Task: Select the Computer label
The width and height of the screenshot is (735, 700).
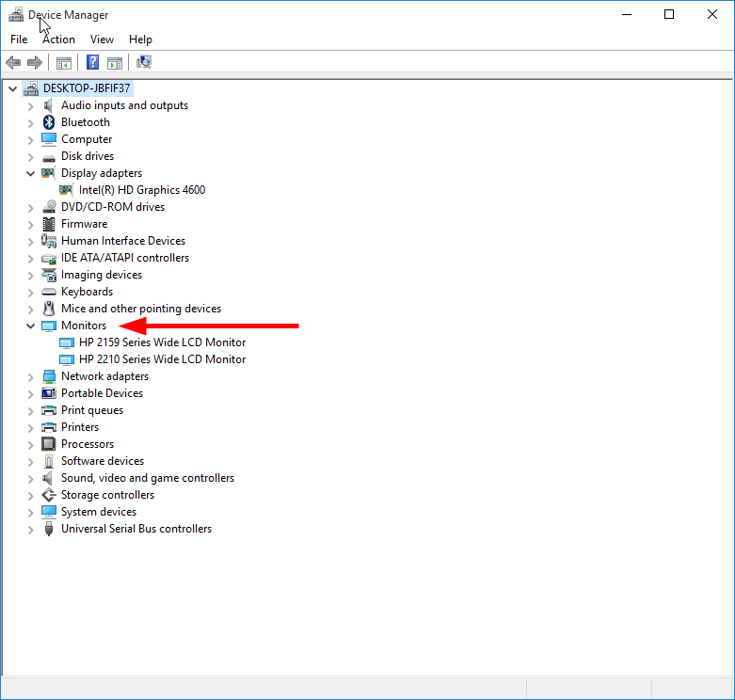Action: click(87, 139)
